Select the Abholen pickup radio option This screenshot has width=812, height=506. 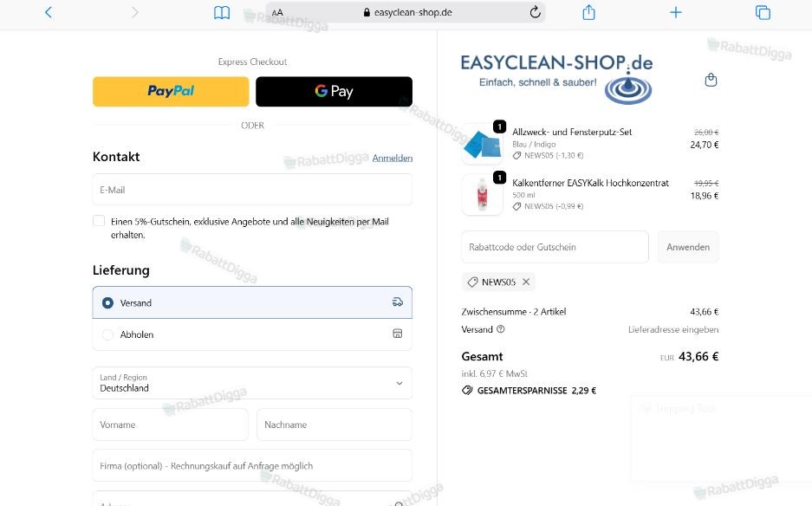point(107,334)
